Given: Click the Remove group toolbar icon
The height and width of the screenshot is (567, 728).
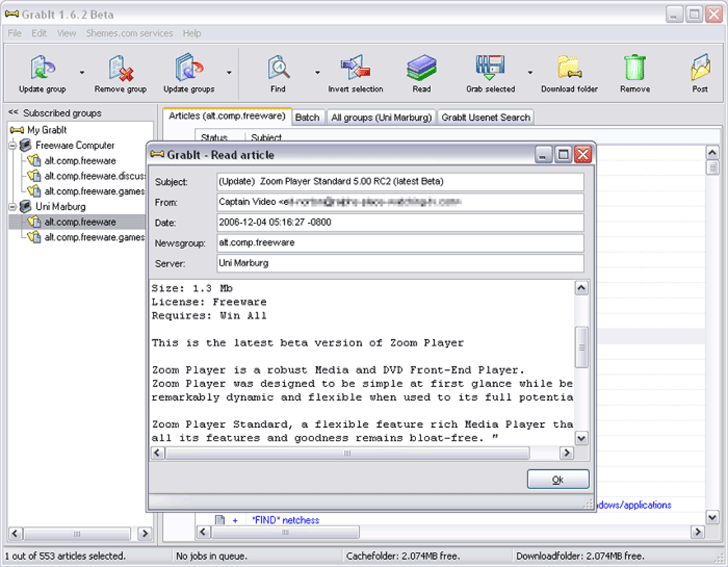Looking at the screenshot, I should point(121,68).
